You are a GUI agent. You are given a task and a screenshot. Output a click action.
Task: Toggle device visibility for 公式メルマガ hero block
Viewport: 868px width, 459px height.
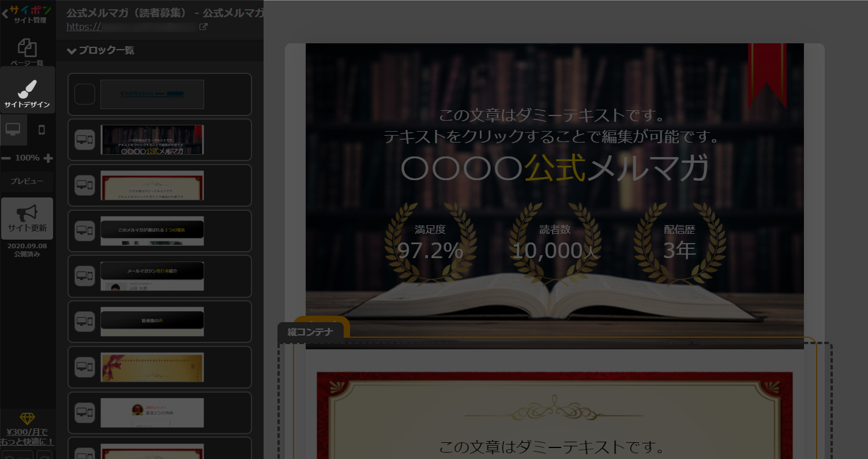tap(85, 140)
